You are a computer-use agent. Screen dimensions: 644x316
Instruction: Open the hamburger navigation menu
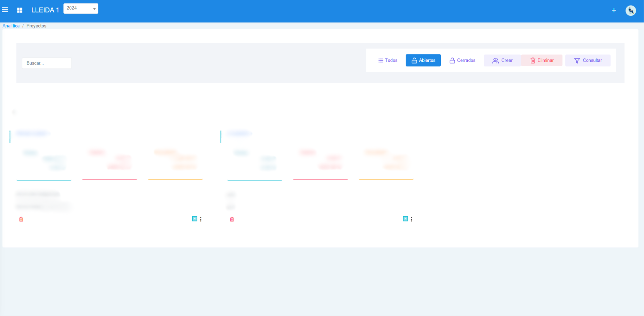5,10
